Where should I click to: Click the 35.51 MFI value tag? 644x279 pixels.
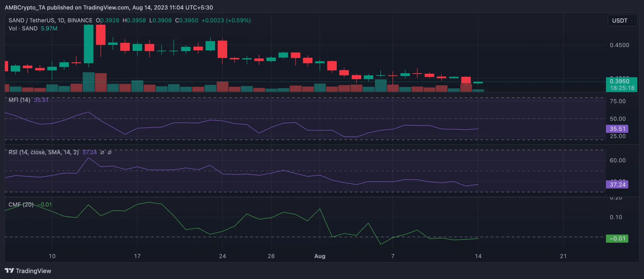(617, 129)
